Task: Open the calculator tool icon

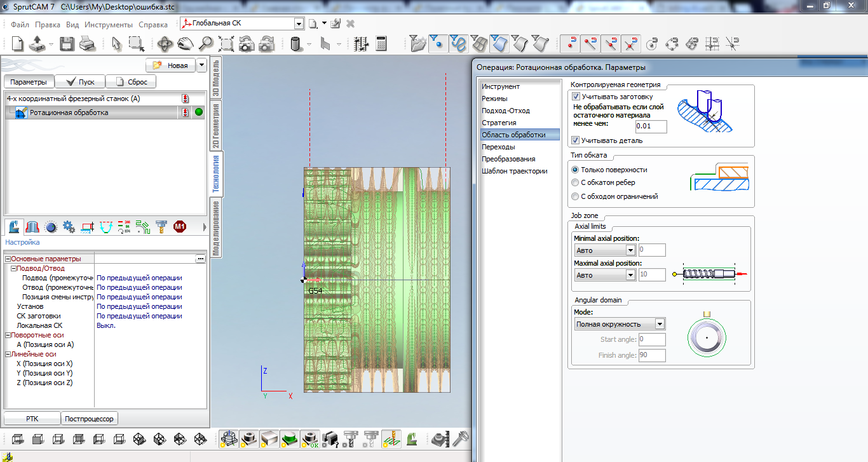Action: tap(381, 44)
